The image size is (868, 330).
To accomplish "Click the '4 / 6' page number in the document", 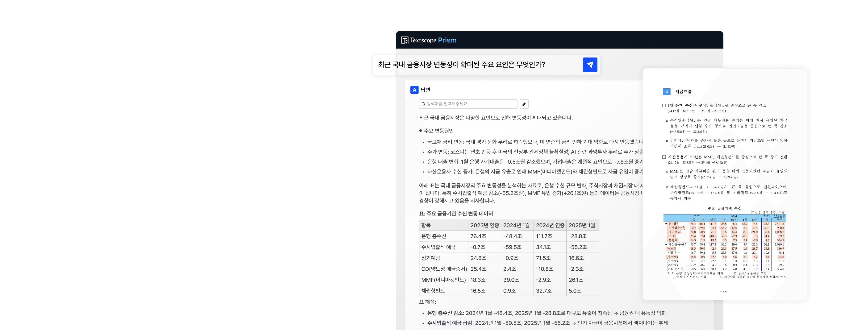I will click(723, 292).
